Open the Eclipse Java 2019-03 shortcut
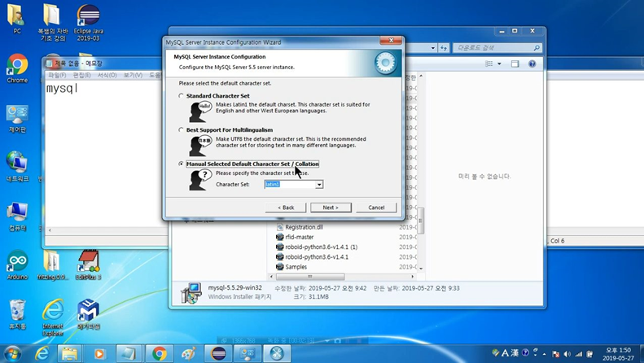The width and height of the screenshot is (644, 363). (88, 23)
